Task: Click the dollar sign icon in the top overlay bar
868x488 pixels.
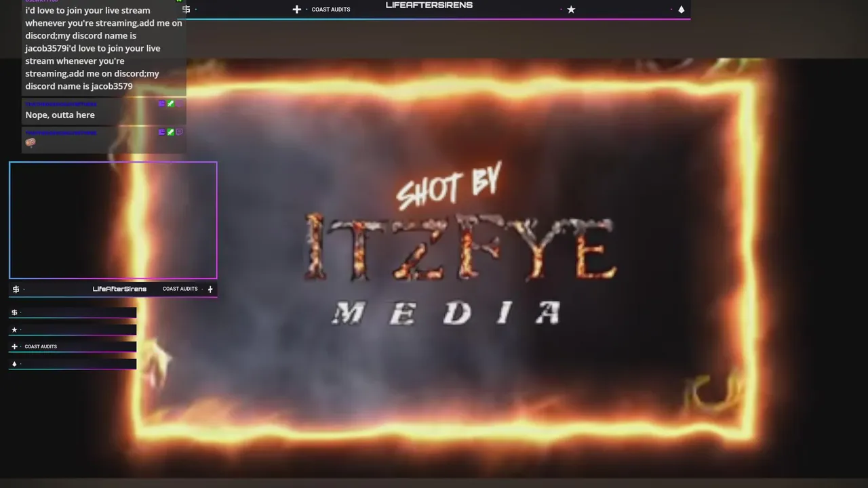Action: tap(186, 9)
